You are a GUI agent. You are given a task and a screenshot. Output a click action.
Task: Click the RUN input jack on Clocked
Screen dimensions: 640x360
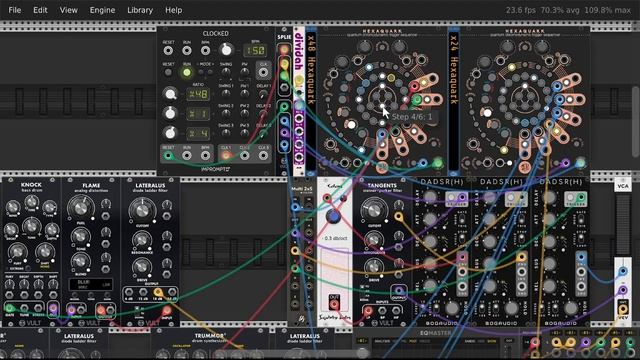(187, 51)
